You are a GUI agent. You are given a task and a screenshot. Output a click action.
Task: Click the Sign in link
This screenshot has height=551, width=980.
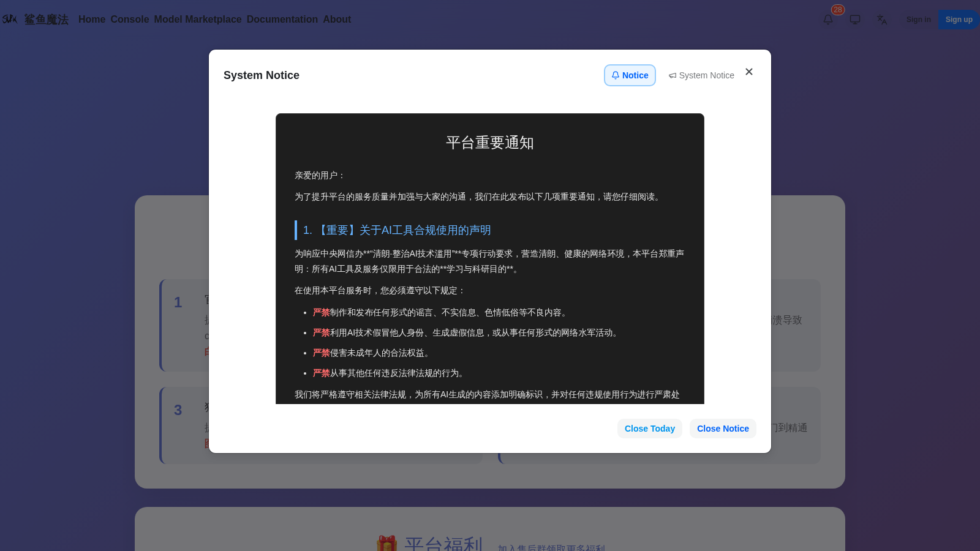pyautogui.click(x=919, y=20)
